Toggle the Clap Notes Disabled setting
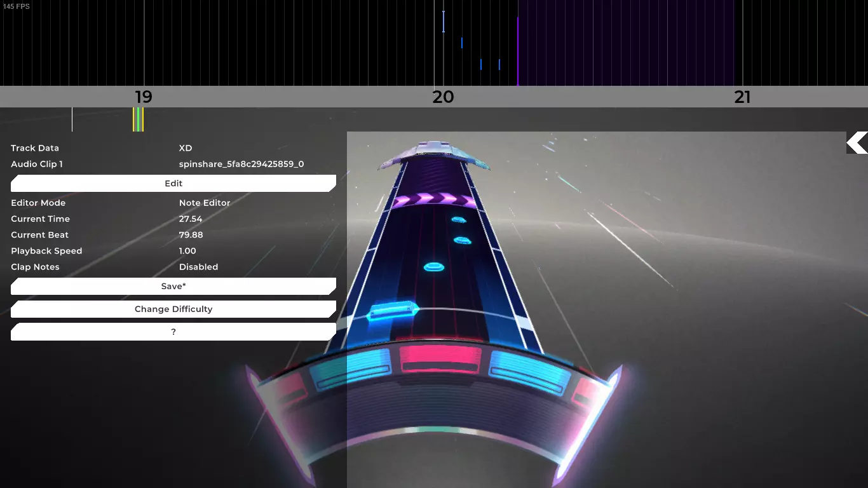Screen dimensions: 868x488 point(198,267)
